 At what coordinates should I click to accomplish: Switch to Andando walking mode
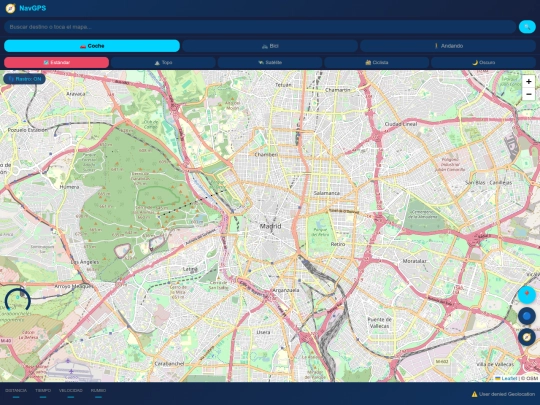coord(448,46)
